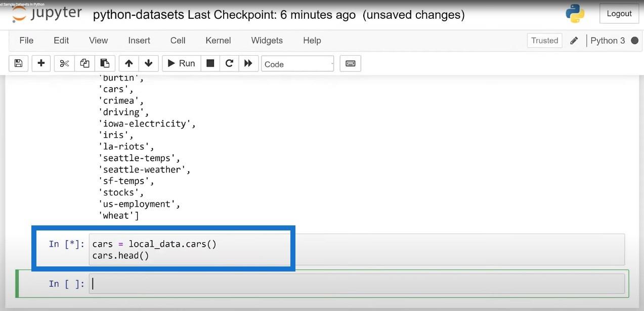Paste cells below icon

[x=105, y=63]
